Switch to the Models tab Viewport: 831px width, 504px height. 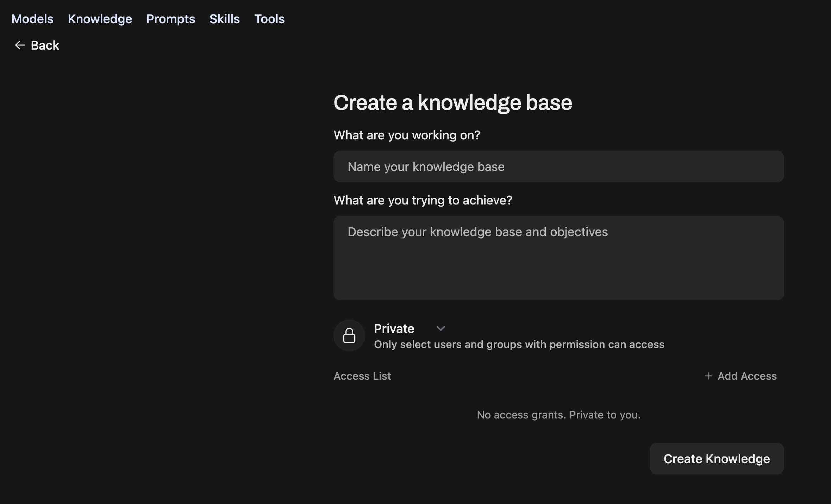[x=32, y=19]
